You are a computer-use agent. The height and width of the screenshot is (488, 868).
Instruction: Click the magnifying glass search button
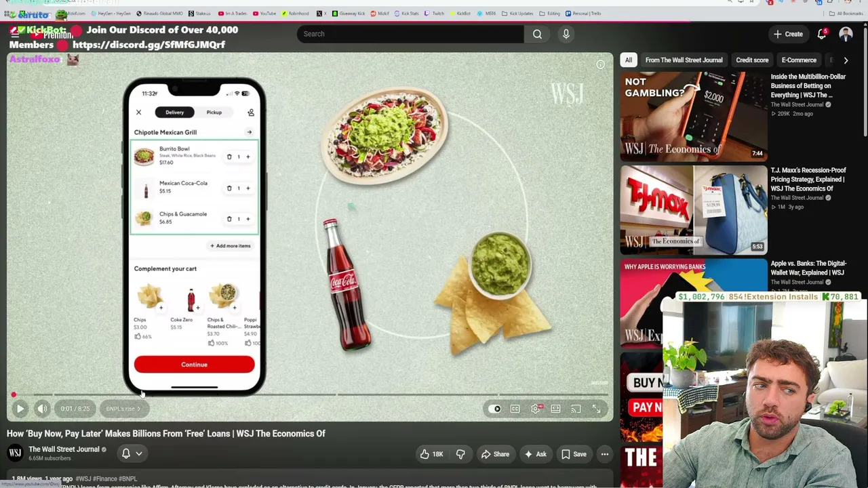pos(537,34)
